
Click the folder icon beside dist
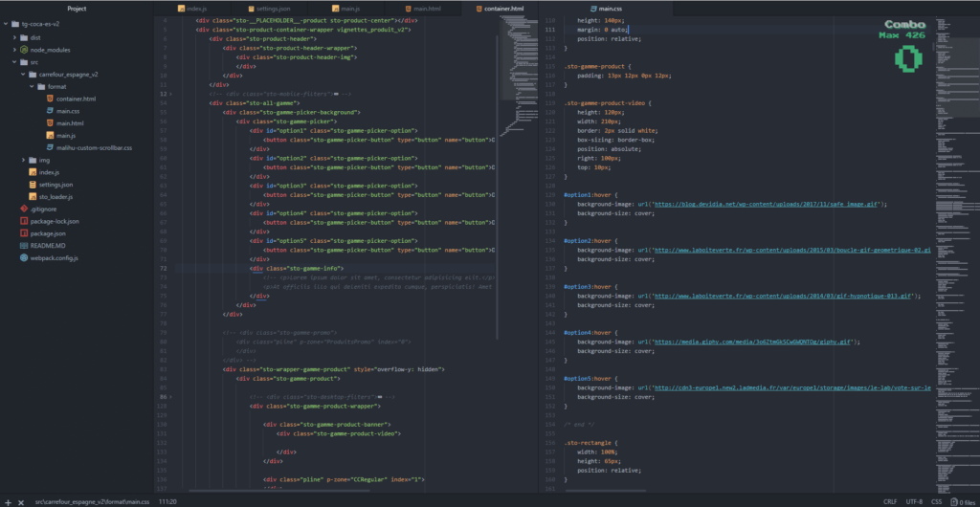point(24,37)
